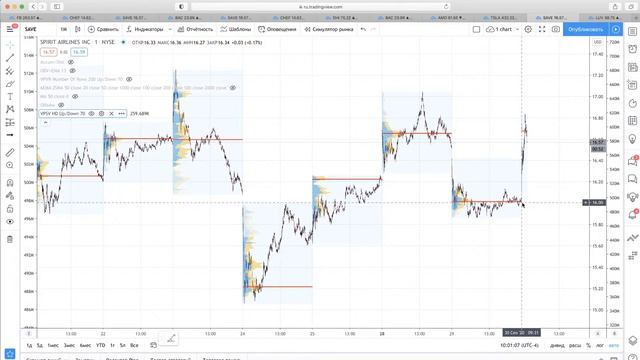Start the Симулятор рынка replay
Screen dimensions: 640x360
coord(329,29)
